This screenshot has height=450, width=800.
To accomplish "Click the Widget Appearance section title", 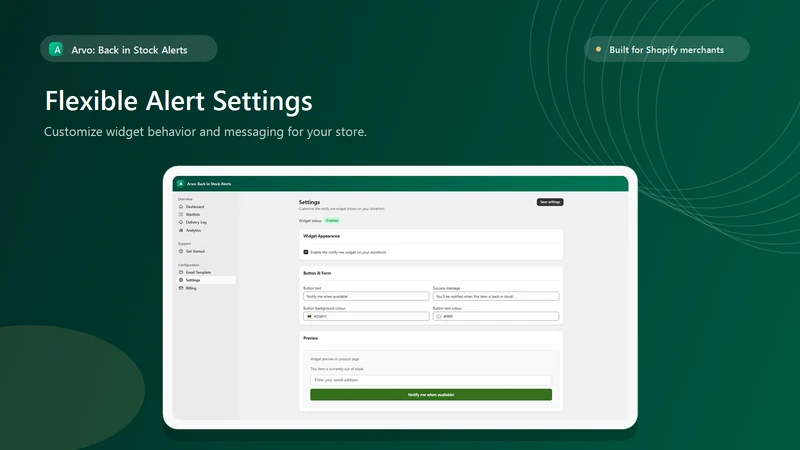I will pos(321,236).
